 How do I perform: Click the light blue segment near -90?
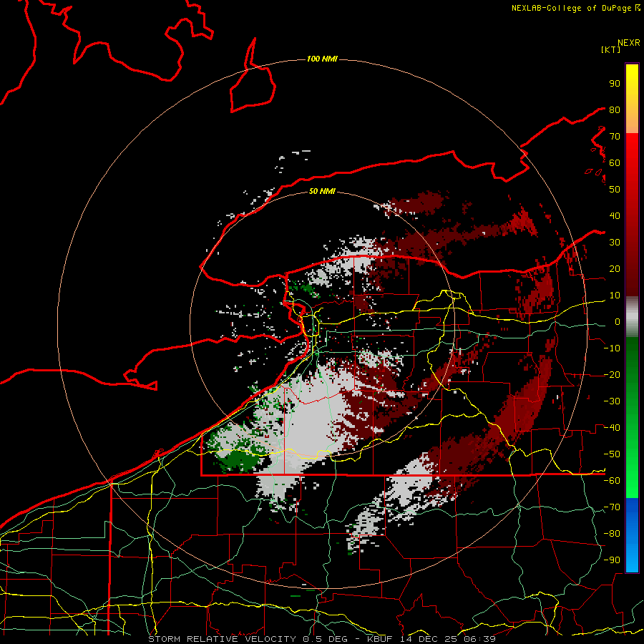632,559
